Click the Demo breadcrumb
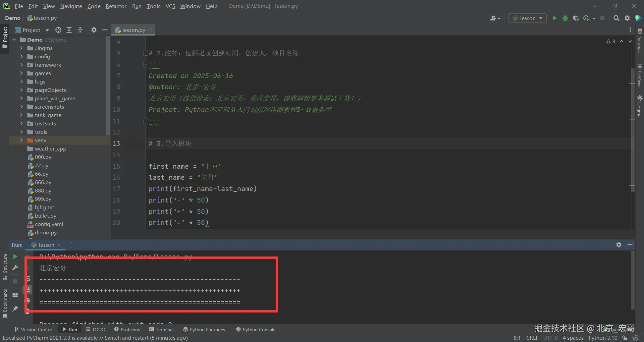The width and height of the screenshot is (644, 342). point(13,18)
